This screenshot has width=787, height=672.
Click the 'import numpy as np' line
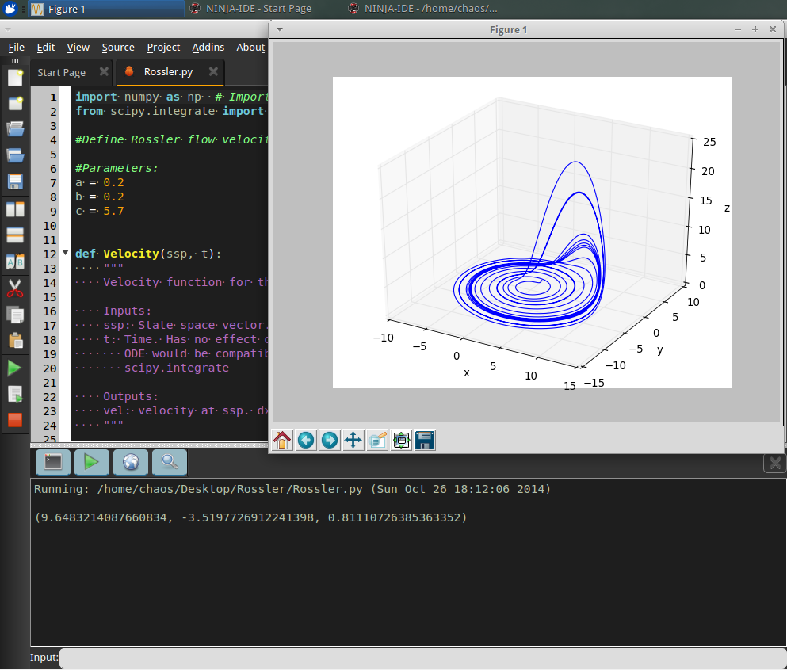coord(139,97)
